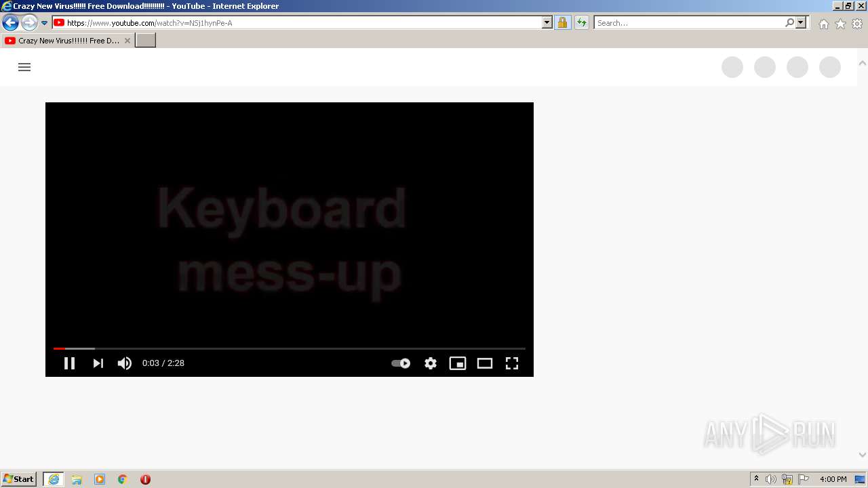Expand the address bar autocomplete dropdown
This screenshot has height=488, width=868.
(547, 23)
